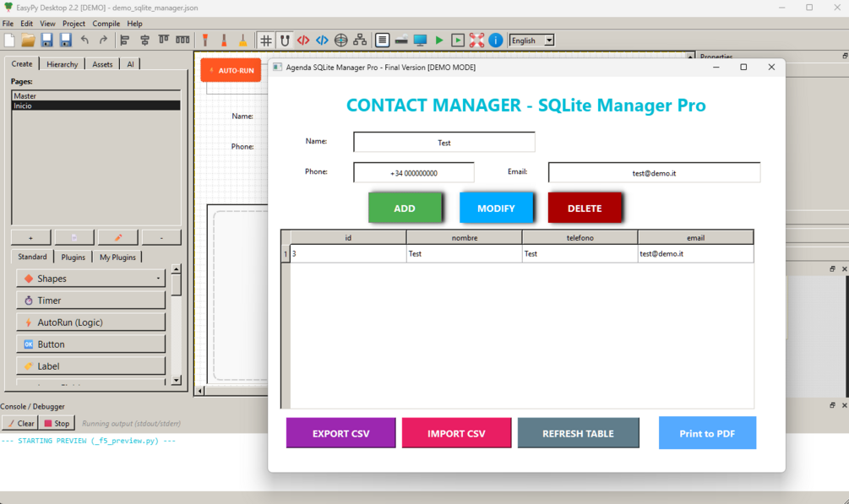Click the blue MODIFY button
This screenshot has height=504, width=849.
pos(496,208)
